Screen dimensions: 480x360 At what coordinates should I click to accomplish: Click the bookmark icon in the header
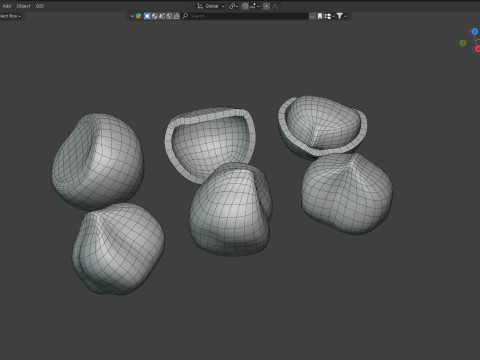(x=320, y=16)
